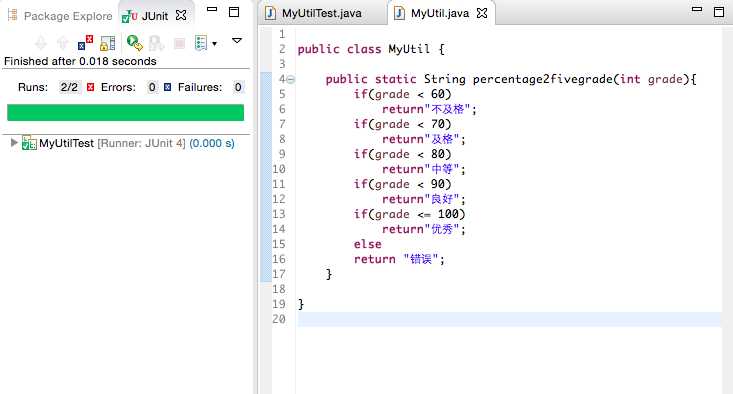This screenshot has width=733, height=394.
Task: Click 'public class MyUtil {' line
Action: click(371, 49)
